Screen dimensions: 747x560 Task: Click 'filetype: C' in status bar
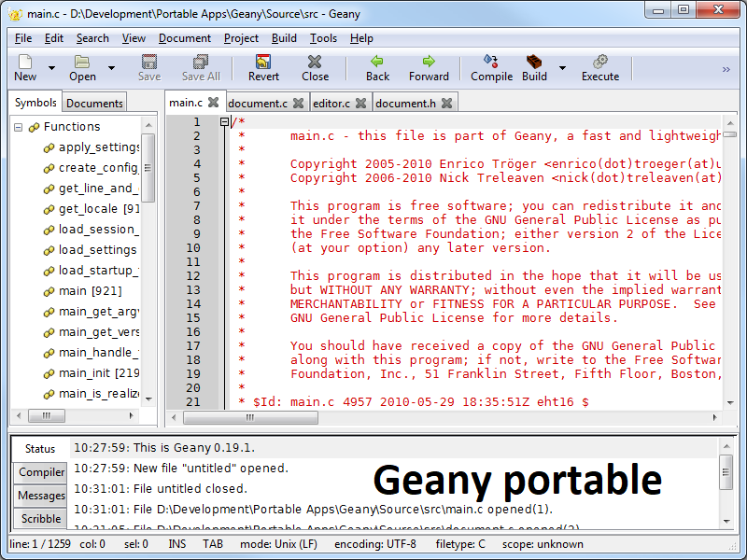[460, 544]
